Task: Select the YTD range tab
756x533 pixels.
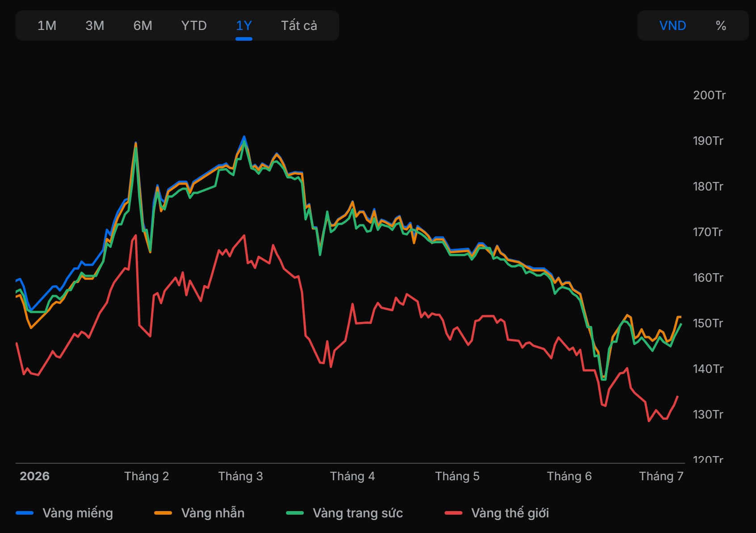Action: (x=194, y=25)
